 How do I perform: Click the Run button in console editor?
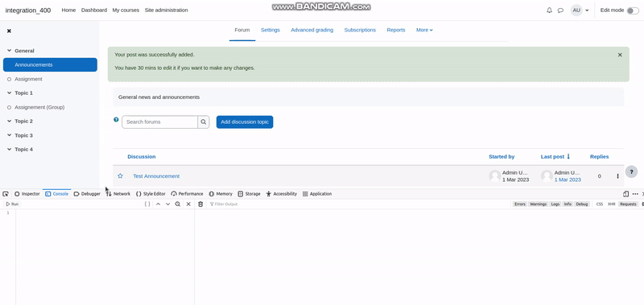click(x=12, y=204)
